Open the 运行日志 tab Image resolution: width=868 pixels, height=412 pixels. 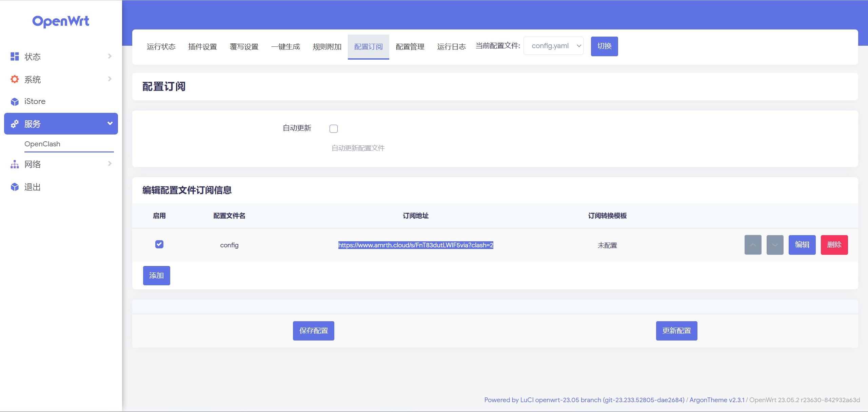pyautogui.click(x=451, y=47)
